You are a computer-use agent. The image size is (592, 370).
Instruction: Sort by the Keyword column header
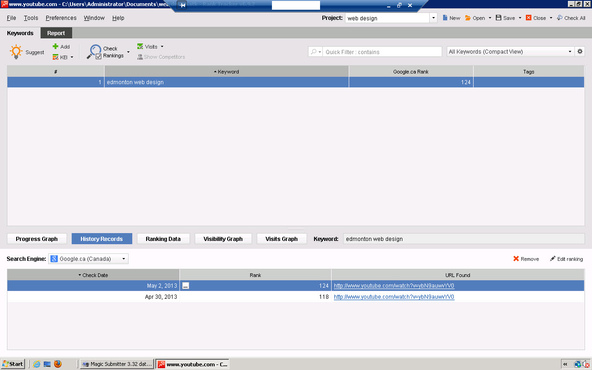[x=227, y=71]
